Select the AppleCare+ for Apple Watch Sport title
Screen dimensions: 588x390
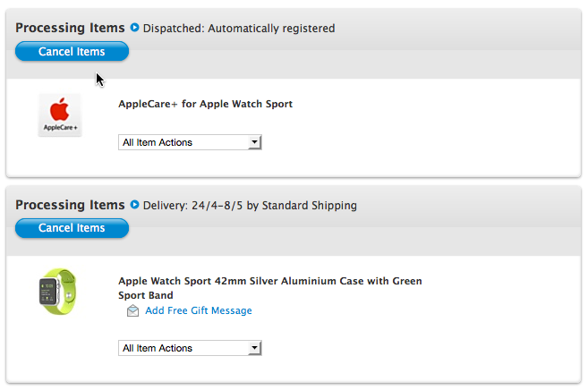[x=205, y=104]
